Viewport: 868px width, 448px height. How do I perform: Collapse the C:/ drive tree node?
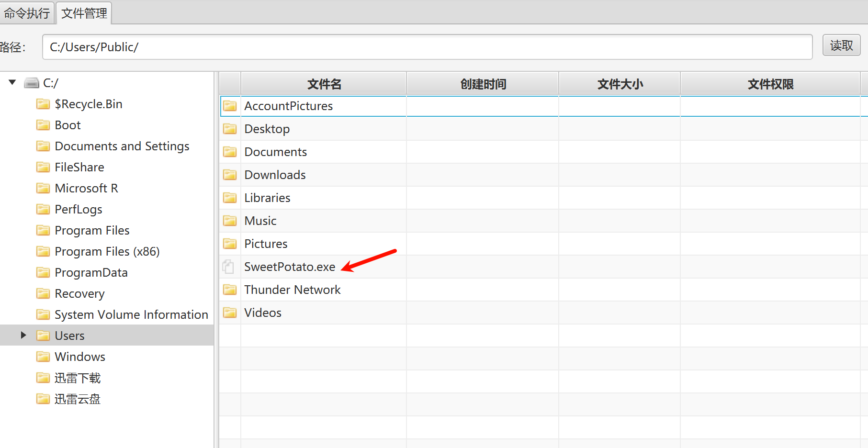coord(12,82)
